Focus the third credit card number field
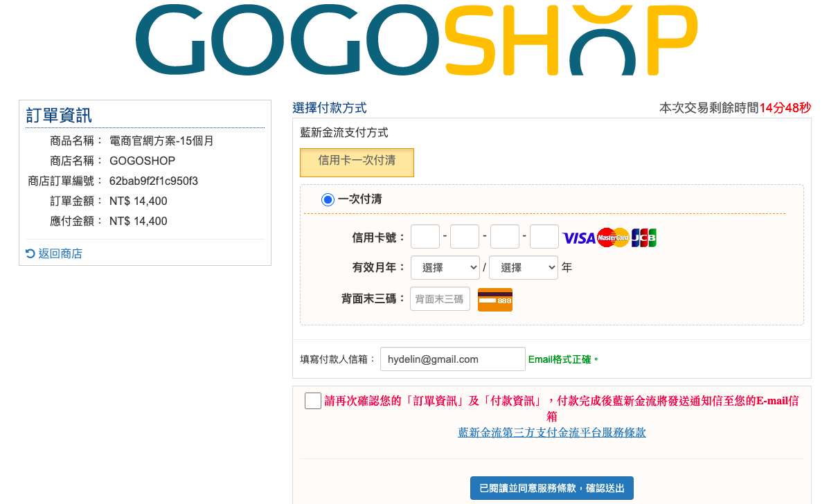Screen dimensions: 838x504 (x=505, y=237)
